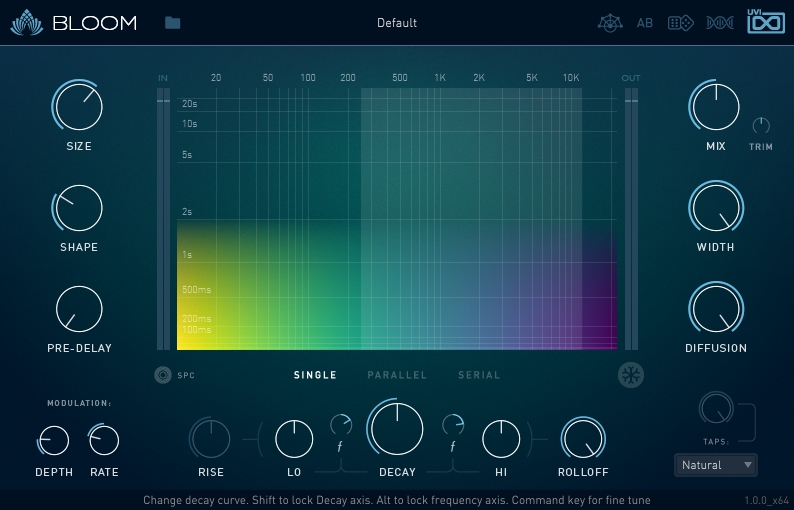This screenshot has height=510, width=794.
Task: Click the OUT level meter
Action: (631, 219)
